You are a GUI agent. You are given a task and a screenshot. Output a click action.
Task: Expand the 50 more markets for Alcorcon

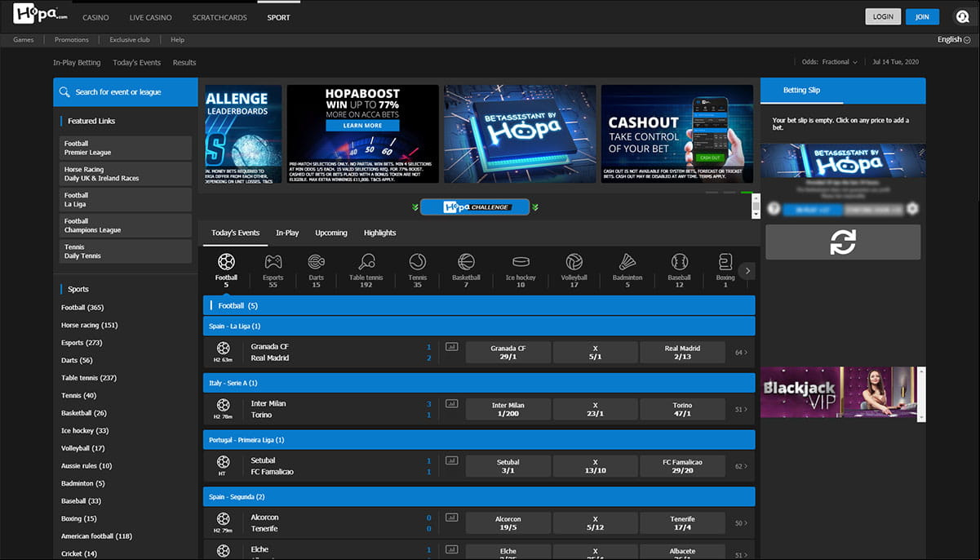(x=741, y=523)
